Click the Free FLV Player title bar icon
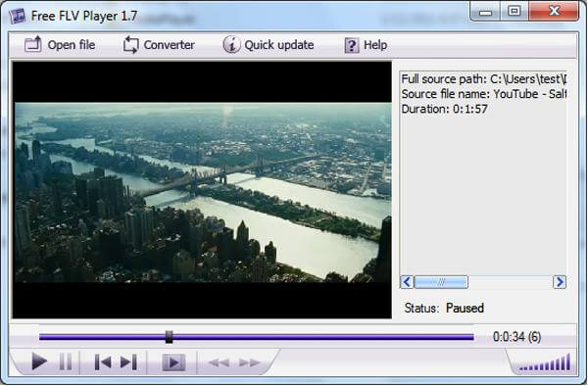The width and height of the screenshot is (588, 386). [18, 16]
